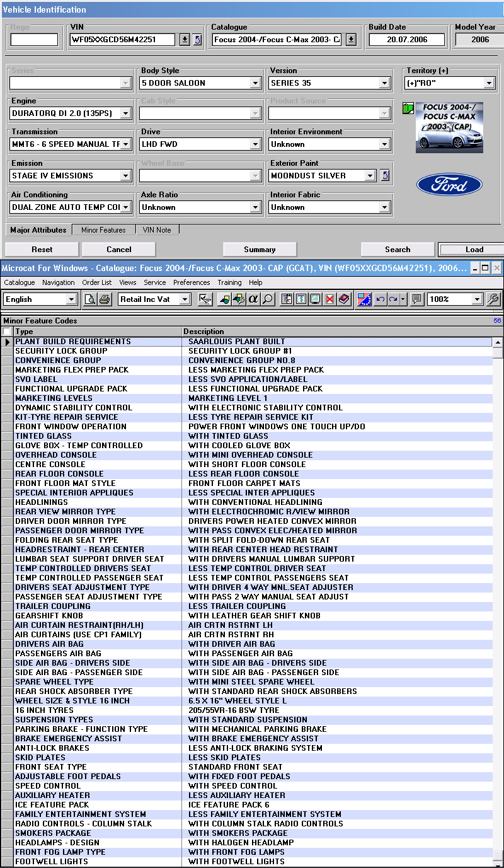Image resolution: width=504 pixels, height=868 pixels.
Task: Click the undo arrow icon
Action: [380, 299]
